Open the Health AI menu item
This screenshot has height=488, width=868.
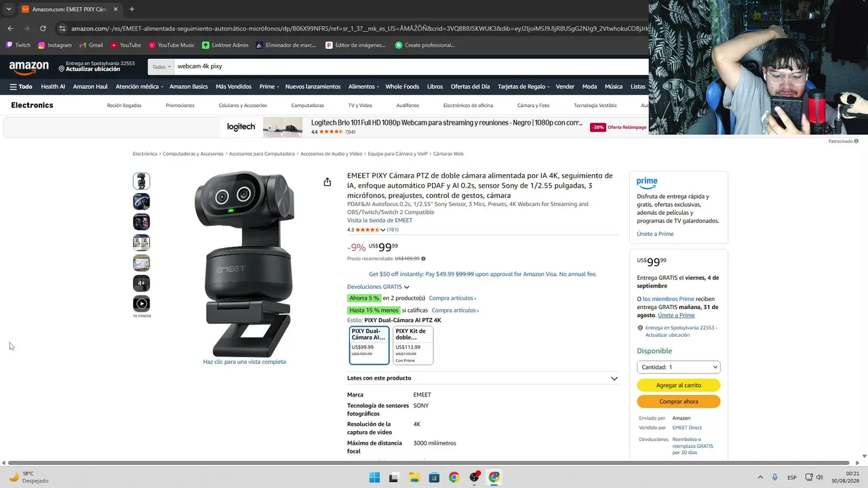[53, 87]
